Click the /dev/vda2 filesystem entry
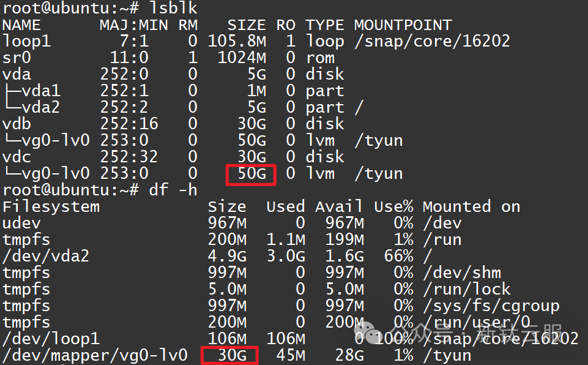 [46, 257]
